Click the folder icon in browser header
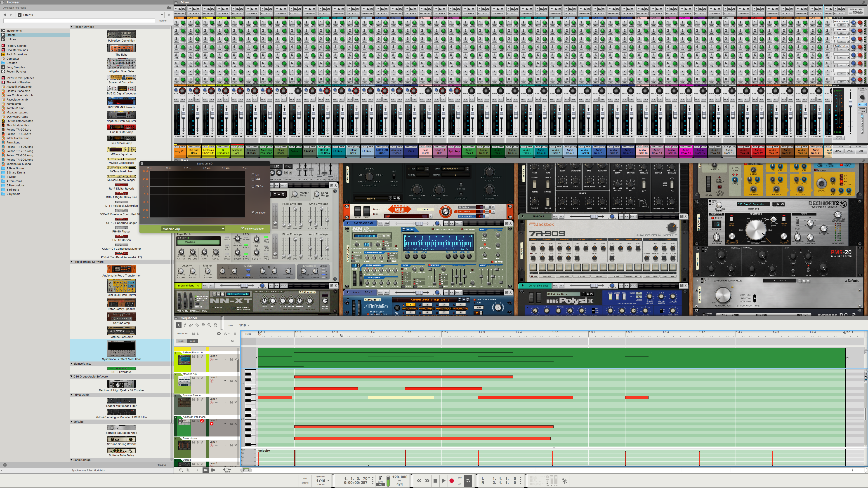868x488 pixels. [169, 7]
